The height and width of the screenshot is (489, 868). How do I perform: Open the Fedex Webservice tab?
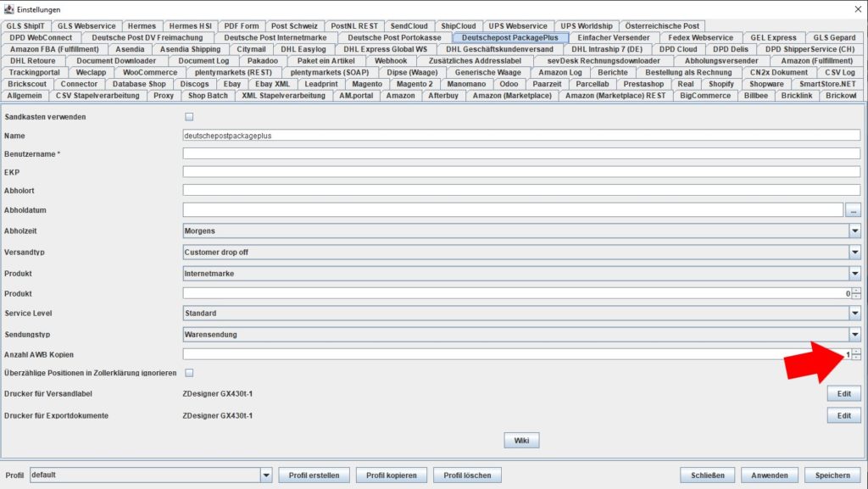tap(700, 37)
